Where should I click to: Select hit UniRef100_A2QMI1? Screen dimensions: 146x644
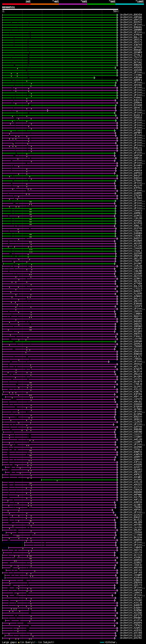pyautogui.click(x=131, y=628)
